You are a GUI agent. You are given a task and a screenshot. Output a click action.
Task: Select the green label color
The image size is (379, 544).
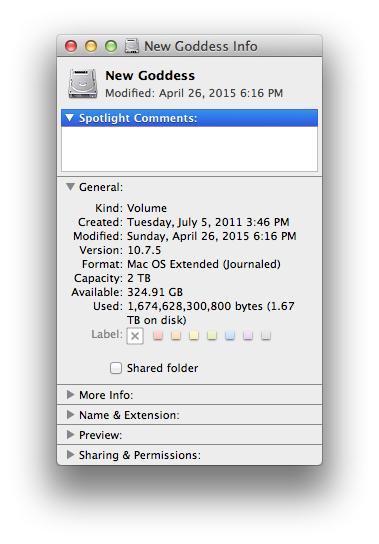[212, 335]
